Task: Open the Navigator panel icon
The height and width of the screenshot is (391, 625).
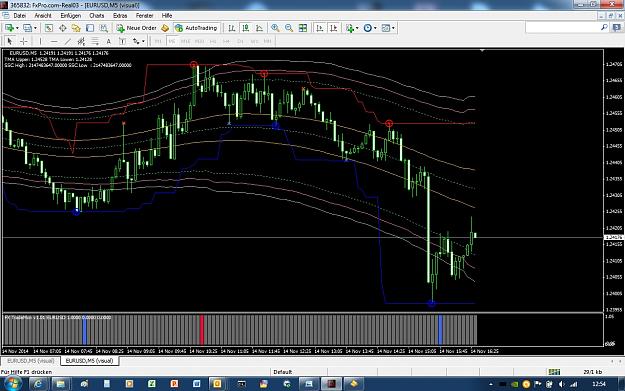Action: click(76, 28)
